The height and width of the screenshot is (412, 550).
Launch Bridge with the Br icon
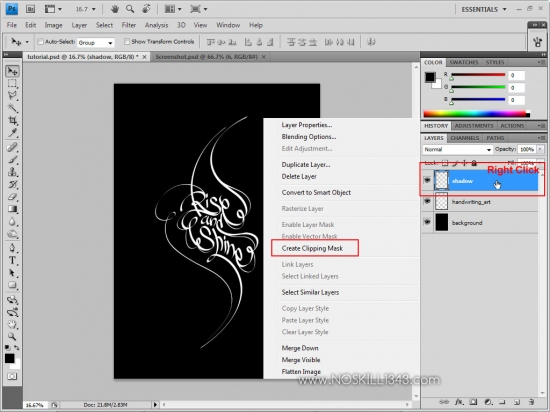31,9
